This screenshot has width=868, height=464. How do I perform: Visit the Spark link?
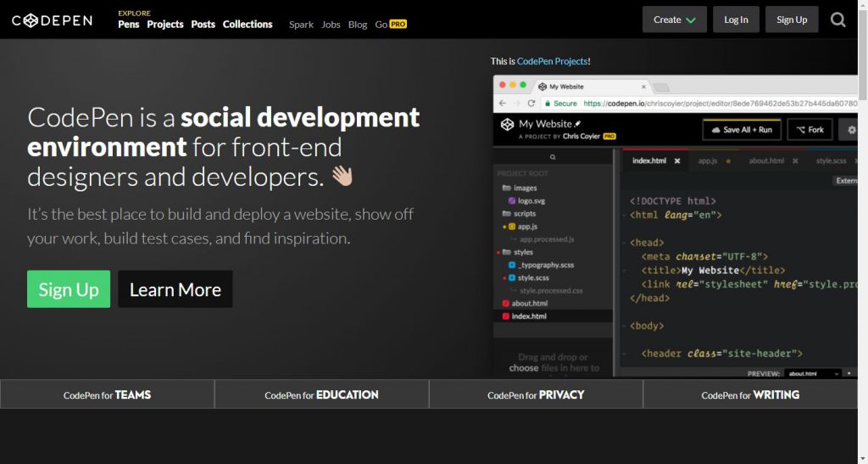(x=301, y=25)
